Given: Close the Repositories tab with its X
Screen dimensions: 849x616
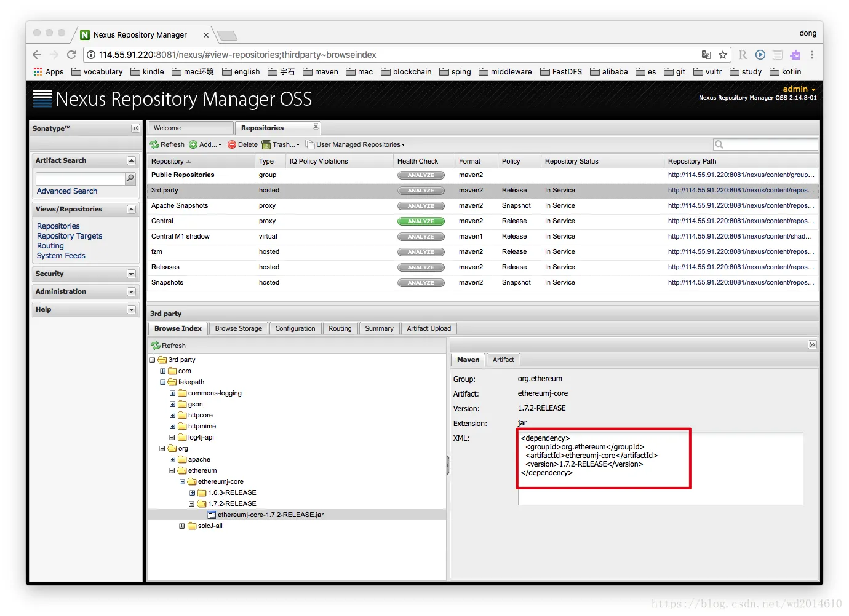Looking at the screenshot, I should tap(316, 126).
